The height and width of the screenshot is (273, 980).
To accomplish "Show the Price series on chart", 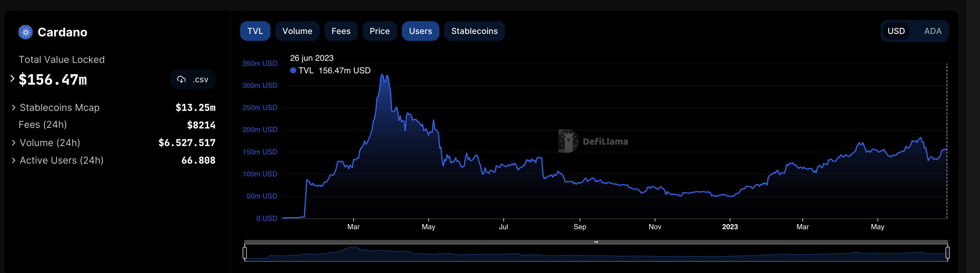I will point(379,31).
